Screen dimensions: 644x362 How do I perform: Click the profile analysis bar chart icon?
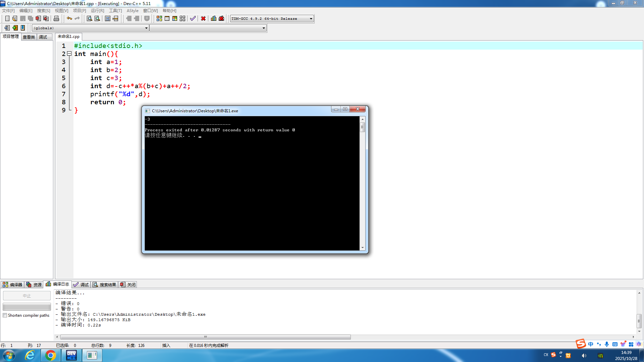pos(214,18)
